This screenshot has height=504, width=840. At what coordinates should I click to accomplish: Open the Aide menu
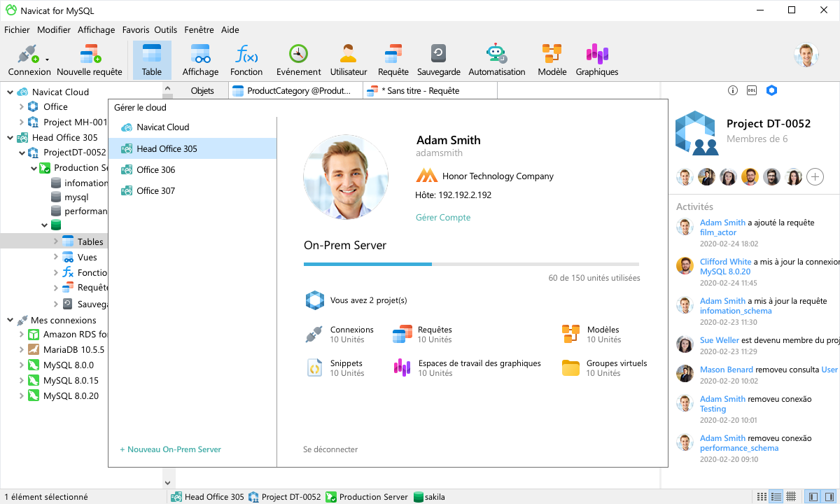click(230, 30)
